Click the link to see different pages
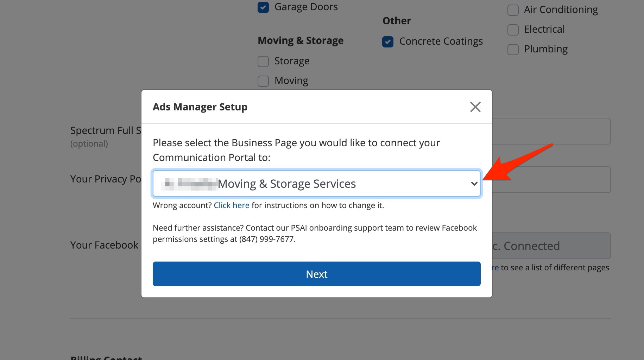 495,268
